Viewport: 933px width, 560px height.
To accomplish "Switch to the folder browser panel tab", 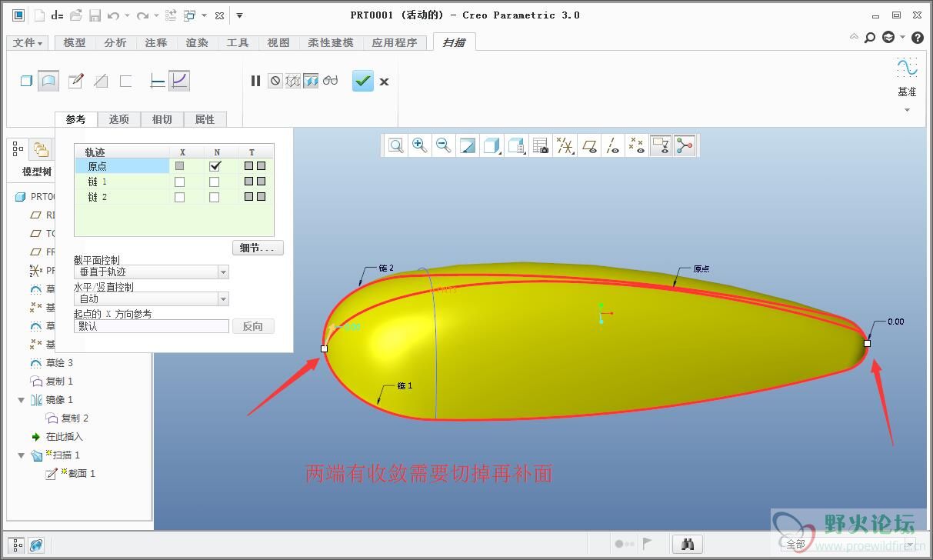I will pos(41,149).
